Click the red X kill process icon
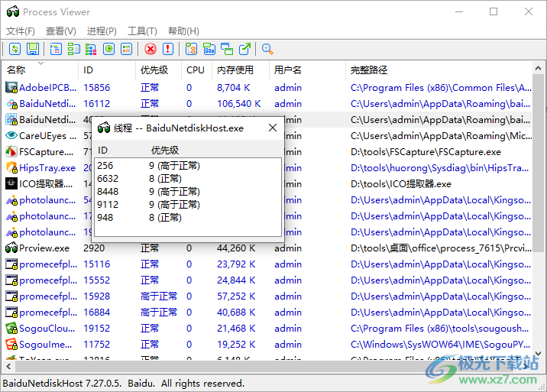Viewport: 547px width, 392px height. pyautogui.click(x=151, y=49)
